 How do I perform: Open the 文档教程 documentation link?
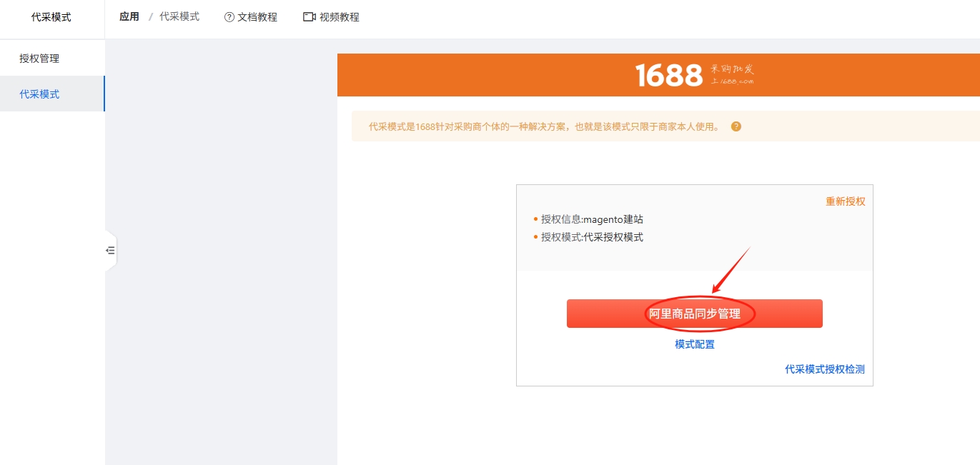(257, 17)
